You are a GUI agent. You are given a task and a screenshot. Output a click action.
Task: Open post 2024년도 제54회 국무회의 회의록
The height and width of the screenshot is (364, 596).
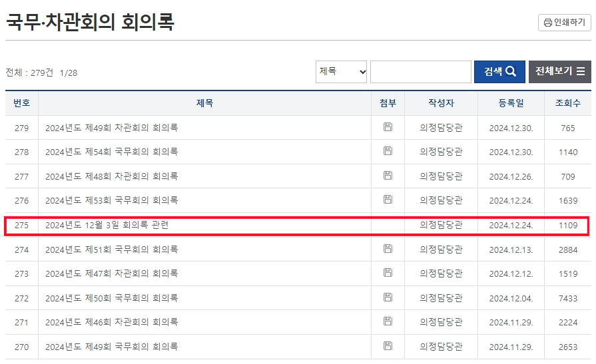(x=112, y=152)
